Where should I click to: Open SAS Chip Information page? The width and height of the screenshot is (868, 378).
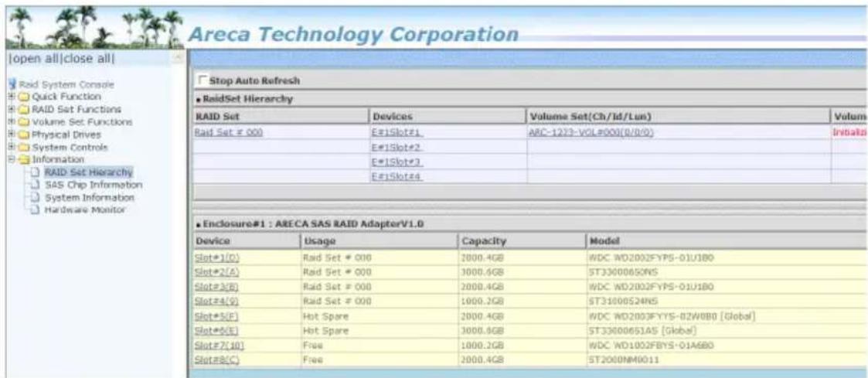[x=93, y=185]
